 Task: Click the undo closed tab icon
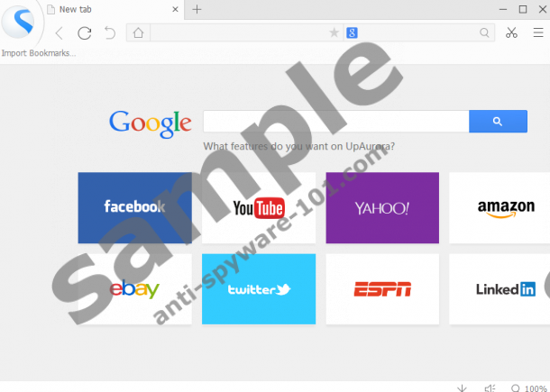pos(109,33)
